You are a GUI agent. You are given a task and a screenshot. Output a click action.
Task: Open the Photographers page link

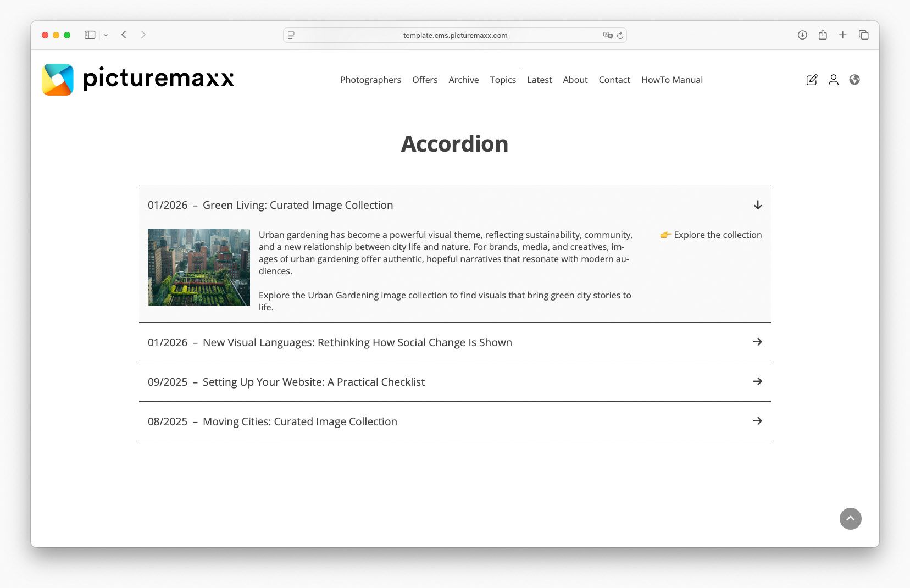[x=370, y=80]
